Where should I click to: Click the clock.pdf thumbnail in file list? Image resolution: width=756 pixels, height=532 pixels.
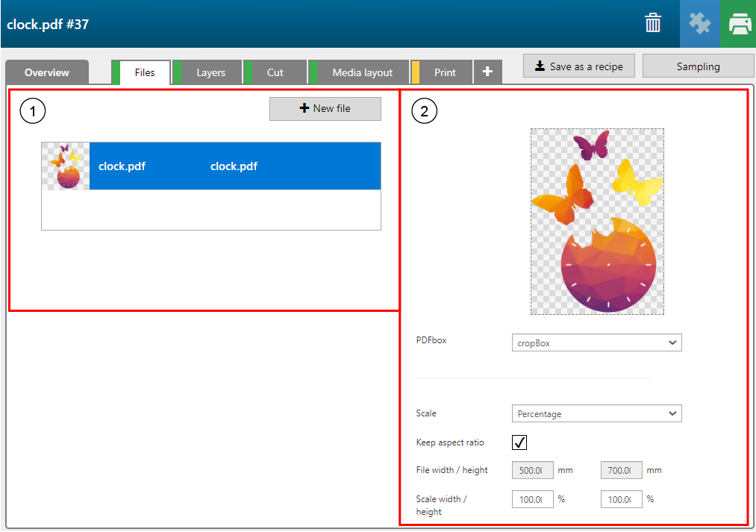(66, 166)
